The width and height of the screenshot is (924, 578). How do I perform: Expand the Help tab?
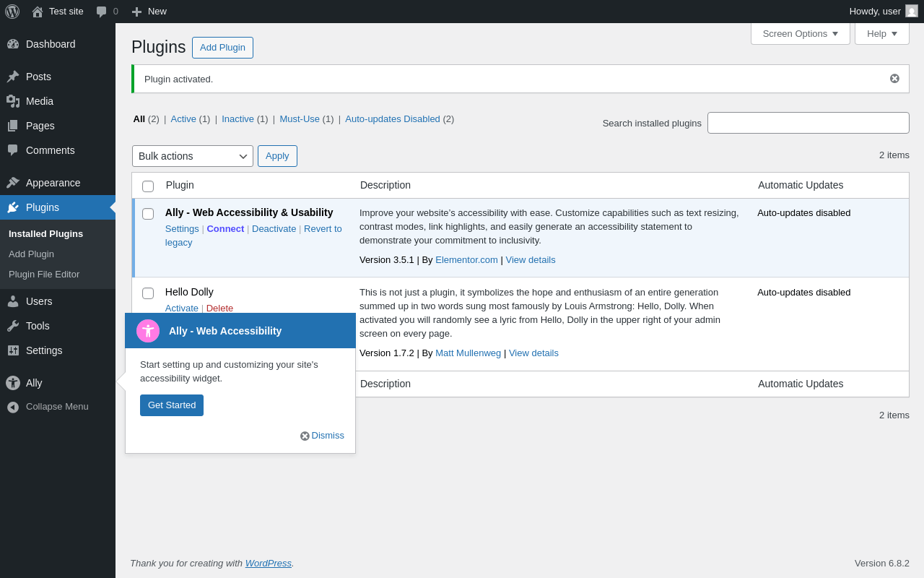[x=882, y=33]
